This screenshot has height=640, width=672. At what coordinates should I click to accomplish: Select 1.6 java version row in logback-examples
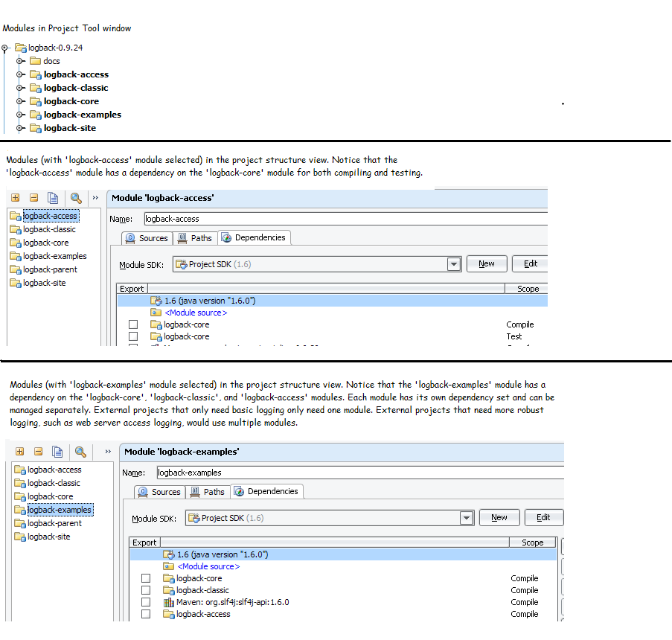343,554
